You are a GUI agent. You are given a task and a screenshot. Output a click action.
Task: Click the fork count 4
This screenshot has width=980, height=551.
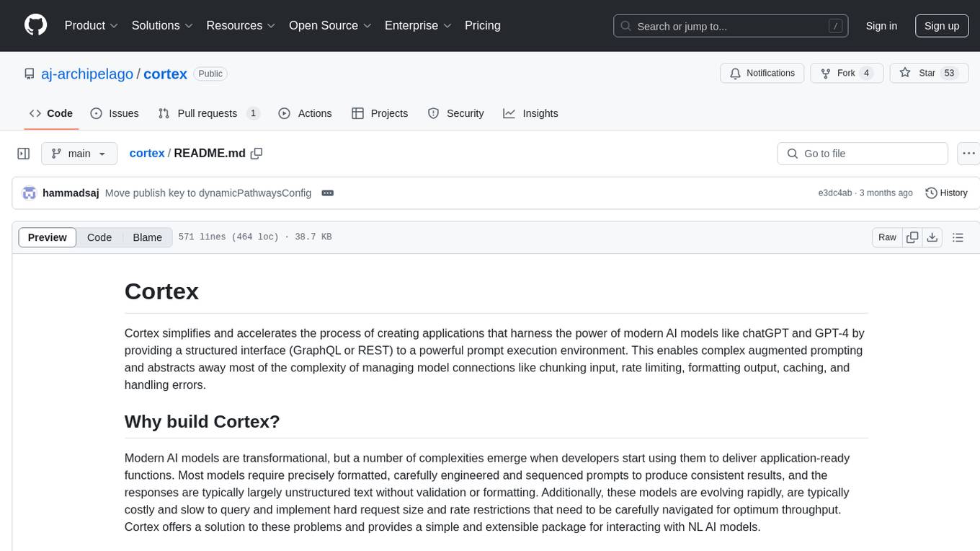[867, 74]
